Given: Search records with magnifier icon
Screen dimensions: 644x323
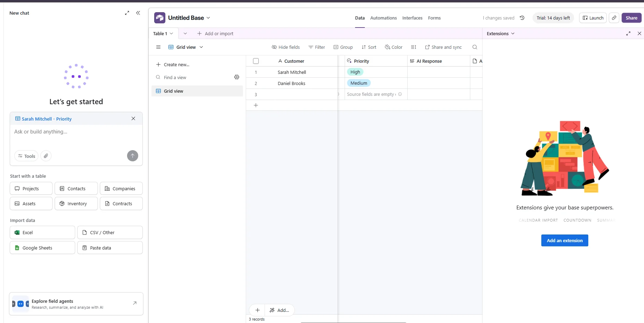Looking at the screenshot, I should click(475, 47).
